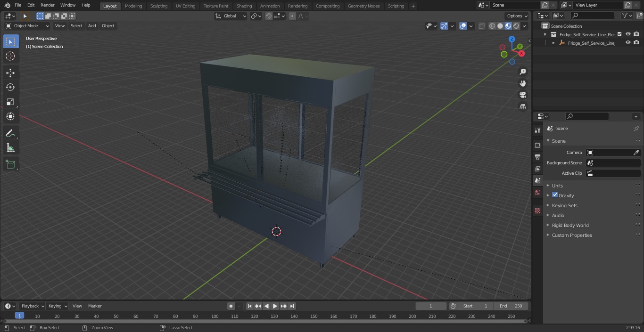Viewport: 644px width, 332px height.
Task: Activate the Scale tool
Action: [10, 102]
